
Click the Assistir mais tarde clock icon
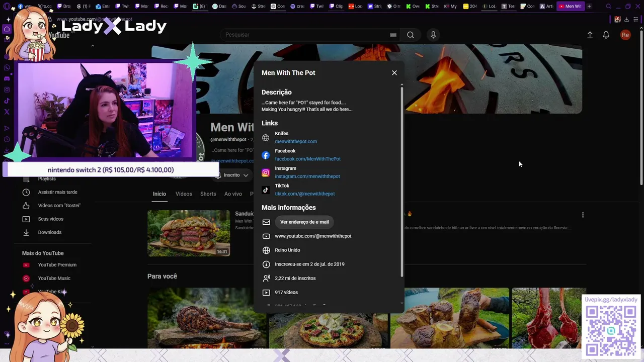click(26, 192)
